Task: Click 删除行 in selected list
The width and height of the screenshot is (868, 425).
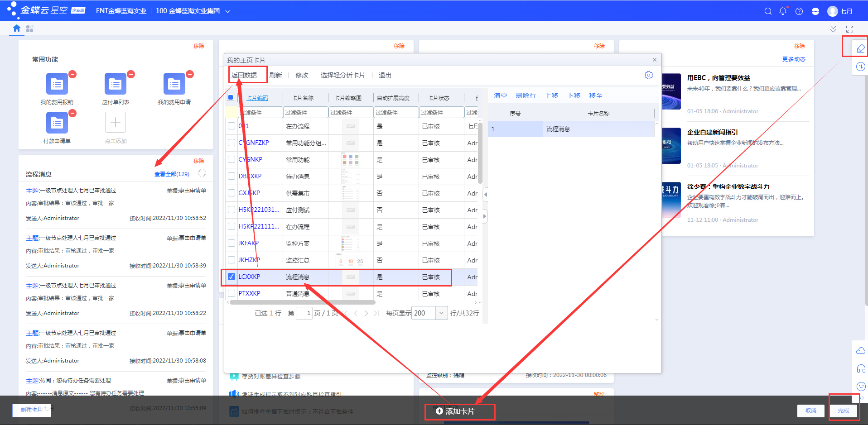Action: (x=526, y=96)
